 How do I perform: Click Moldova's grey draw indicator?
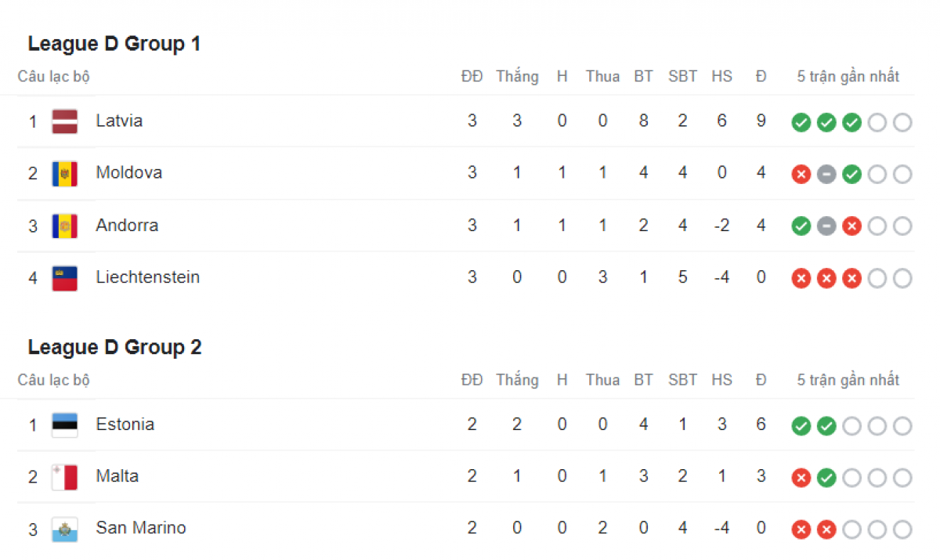(x=826, y=174)
